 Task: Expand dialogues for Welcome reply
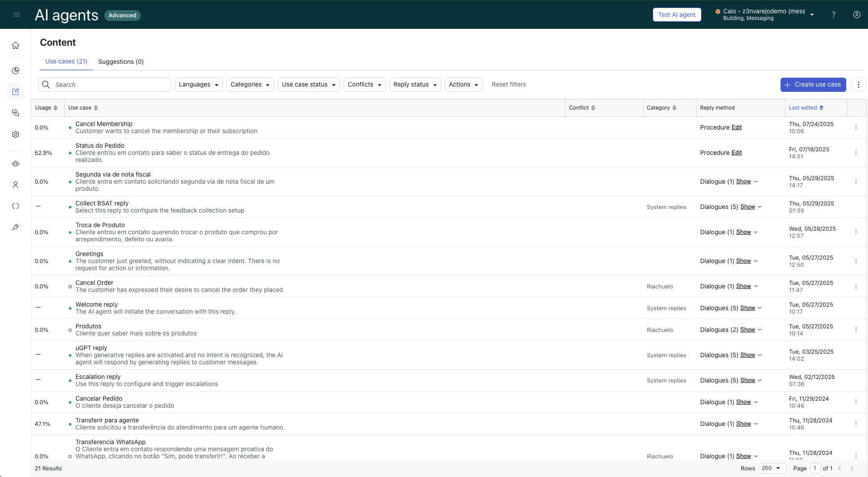pyautogui.click(x=750, y=308)
